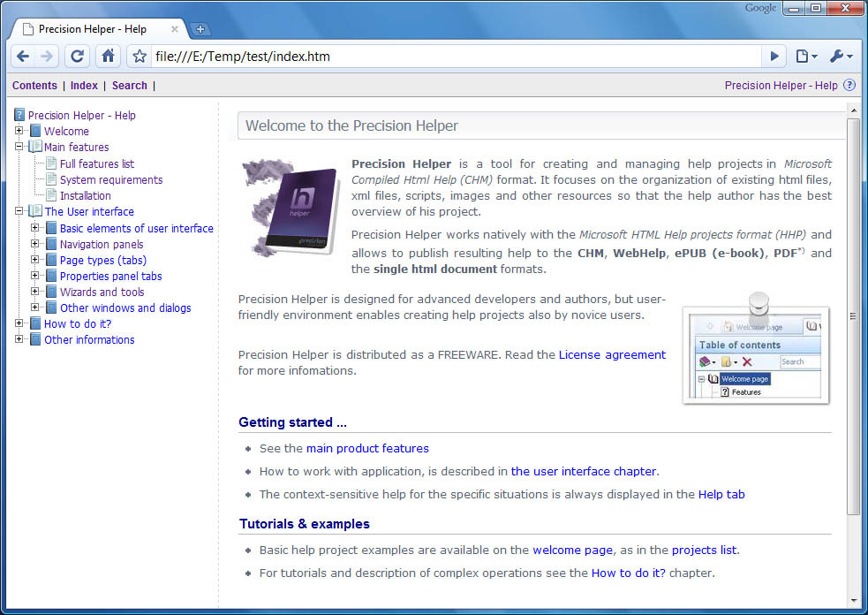Click the scrollbar up arrow
Screen dimensions: 868x615
pyautogui.click(x=853, y=110)
